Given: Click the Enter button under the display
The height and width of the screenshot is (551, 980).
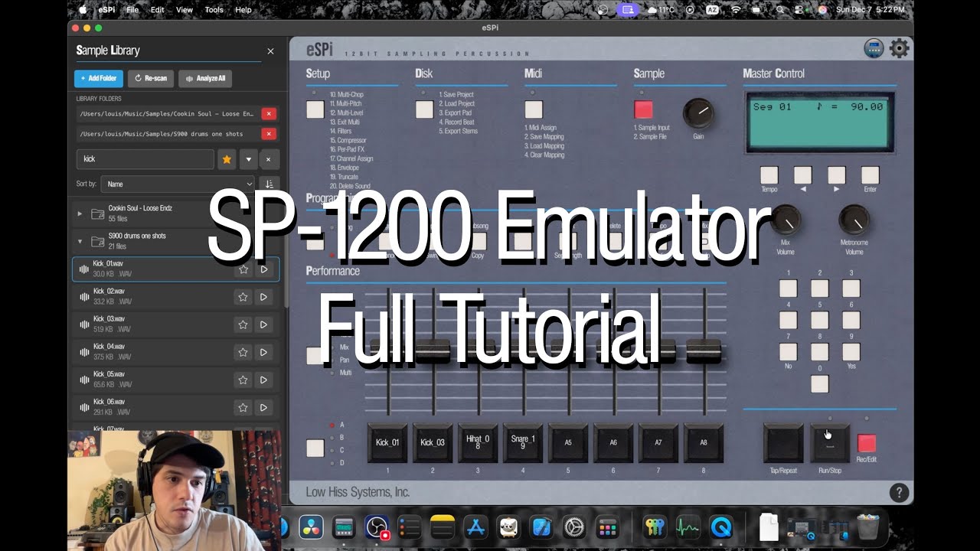Looking at the screenshot, I should 870,175.
